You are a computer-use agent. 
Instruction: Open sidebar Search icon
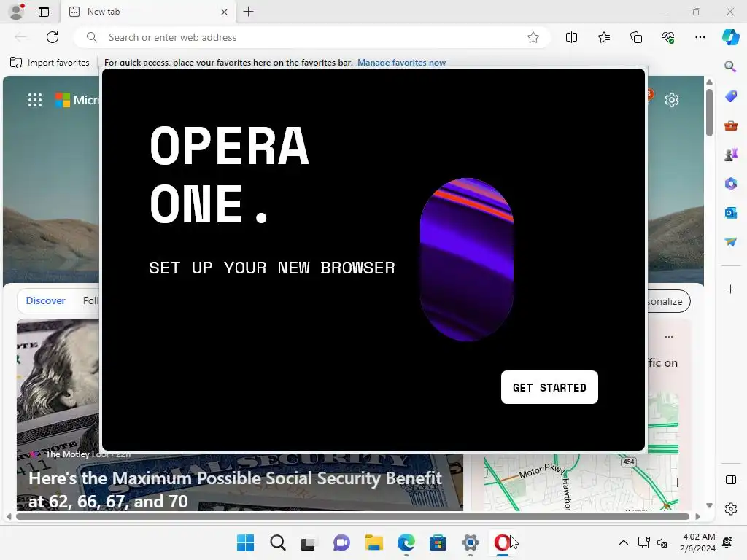730,66
